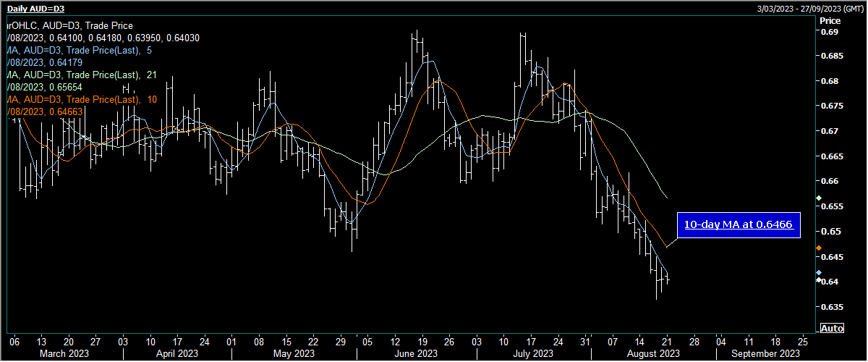The width and height of the screenshot is (868, 362).
Task: Click the April 2023 month label
Action: pos(178,353)
